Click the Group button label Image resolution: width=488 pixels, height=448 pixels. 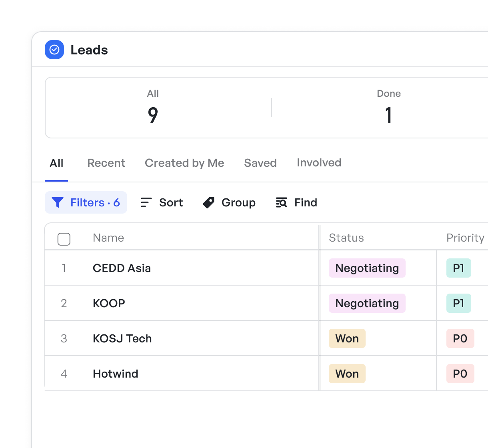(238, 203)
